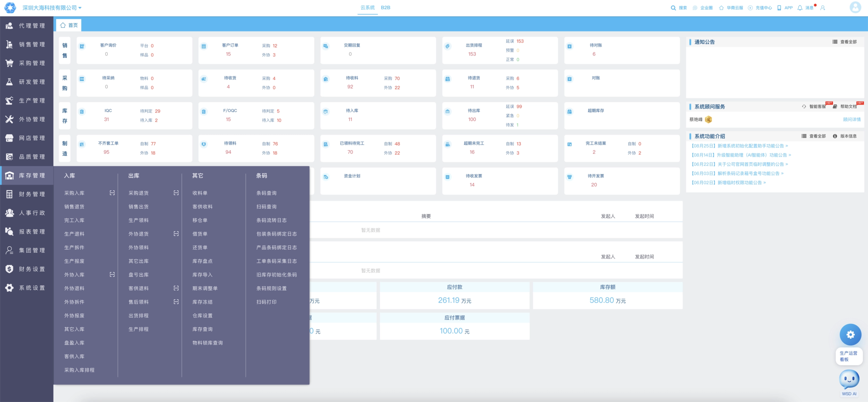
Task: Open the blue gear settings floating button
Action: point(850,334)
